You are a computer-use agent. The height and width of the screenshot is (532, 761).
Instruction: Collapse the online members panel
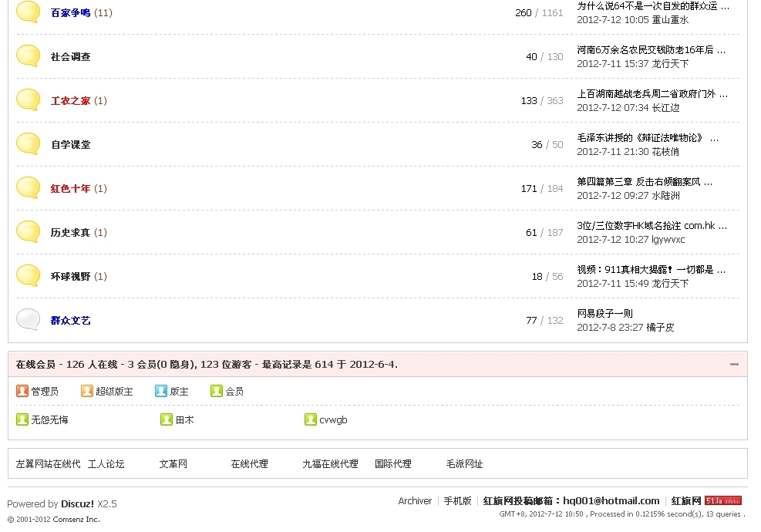[734, 365]
